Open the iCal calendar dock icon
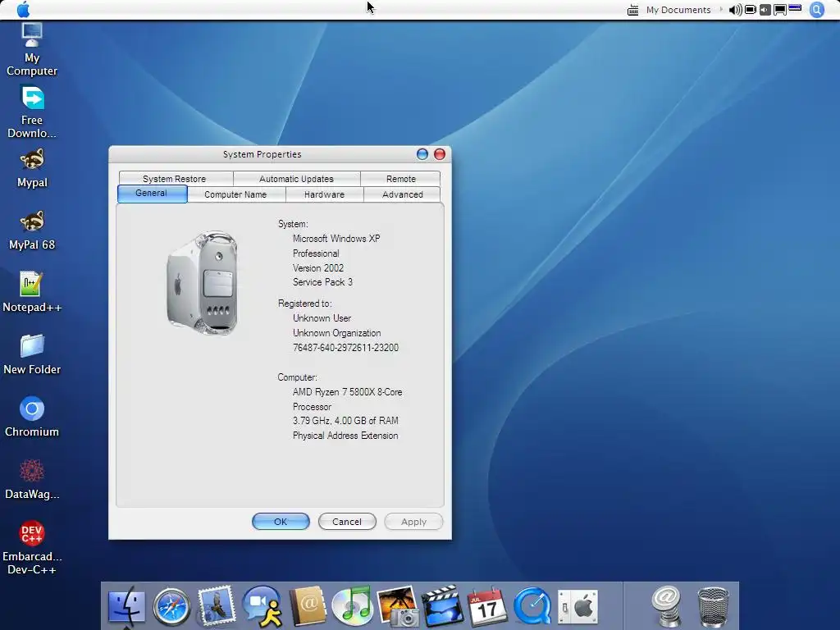This screenshot has width=840, height=630. point(487,607)
